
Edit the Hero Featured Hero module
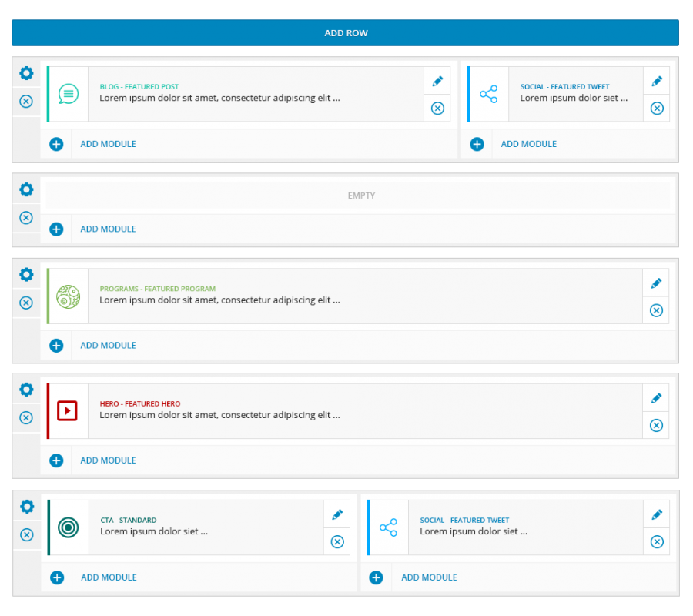[x=656, y=397]
